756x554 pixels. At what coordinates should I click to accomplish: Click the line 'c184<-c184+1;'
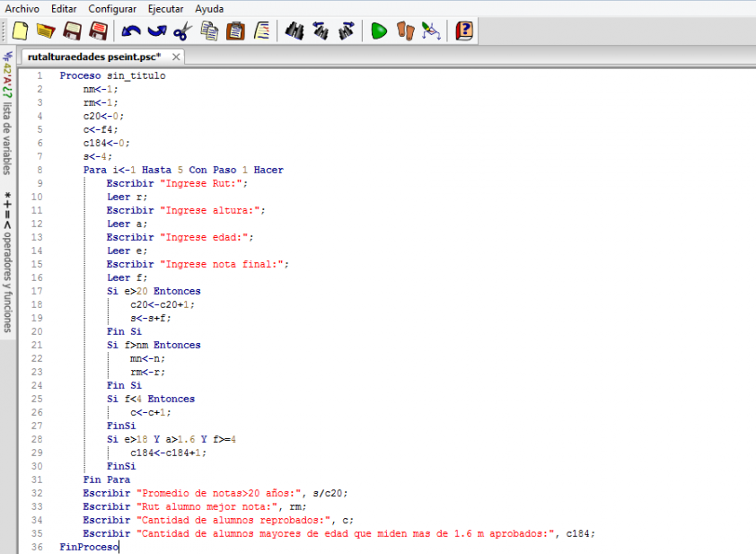[x=168, y=453]
